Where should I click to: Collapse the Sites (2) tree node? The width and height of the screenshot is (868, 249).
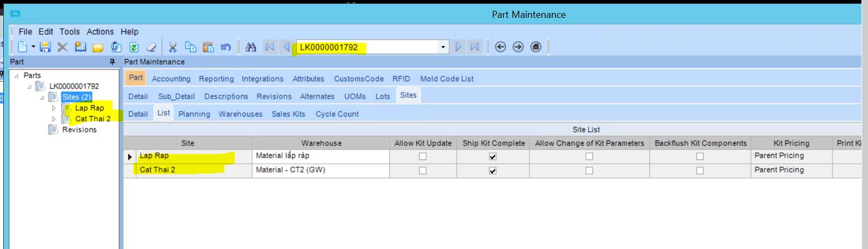(42, 98)
